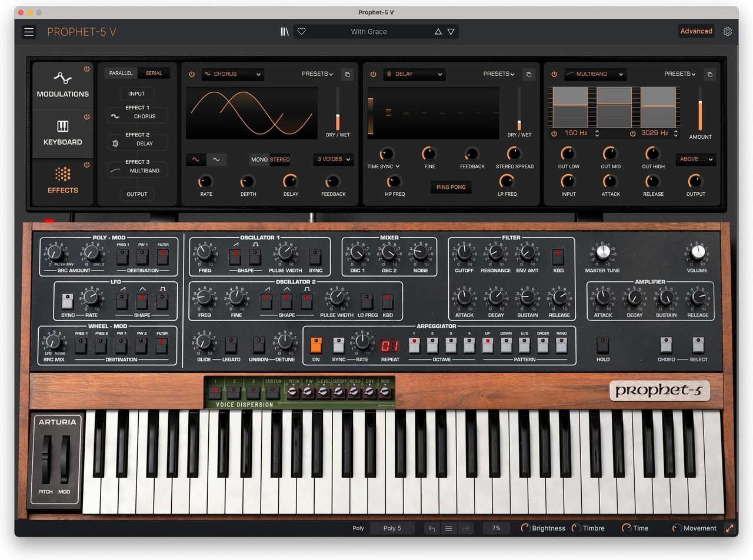Open the ABOVE mode dropdown
Viewport: 753px width, 560px height.
click(696, 159)
